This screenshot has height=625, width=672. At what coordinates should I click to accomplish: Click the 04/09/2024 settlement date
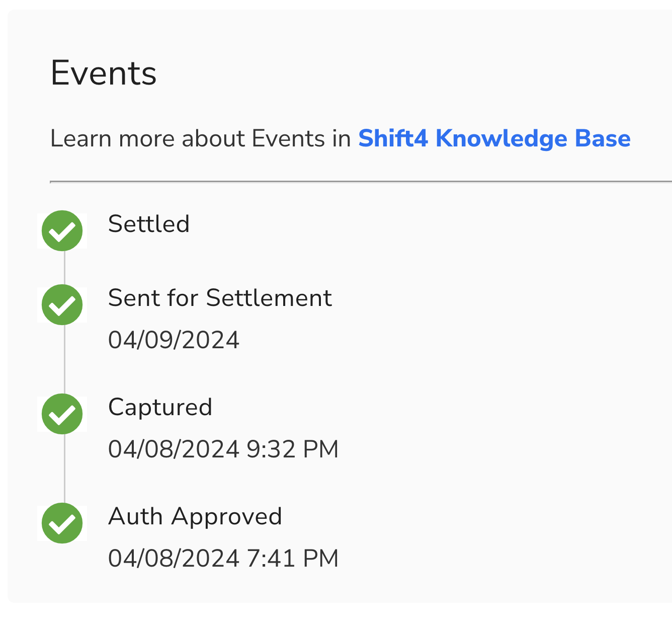coord(174,340)
